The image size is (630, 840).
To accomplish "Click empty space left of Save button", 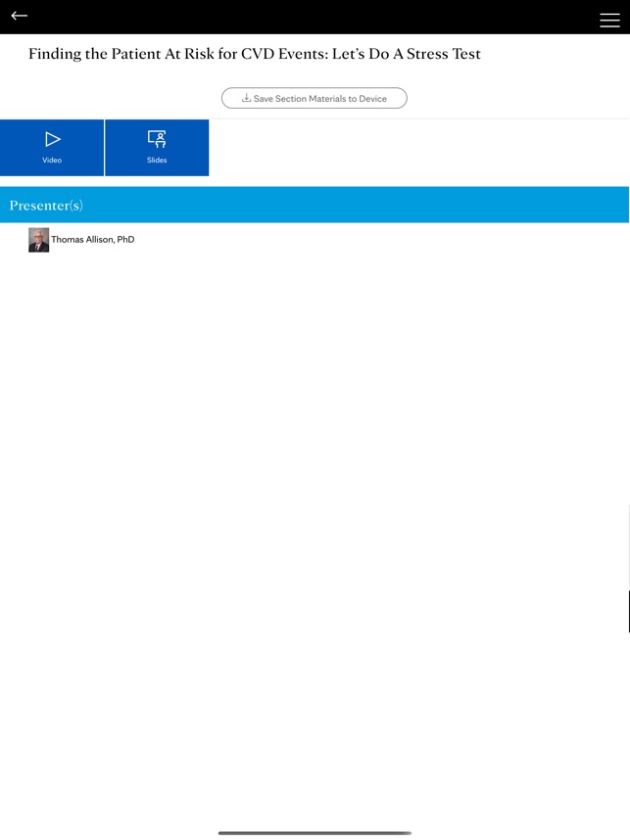I will click(108, 98).
